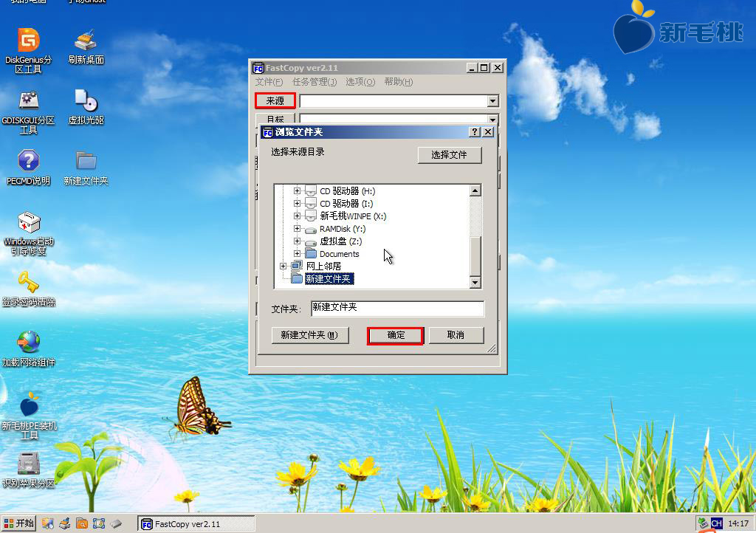Open the DiskGenius分区工具 desktop icon
This screenshot has height=533, width=756.
[x=29, y=51]
